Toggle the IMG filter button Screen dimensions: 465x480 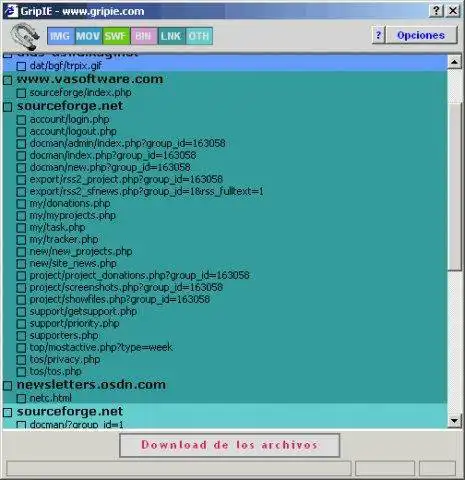click(61, 36)
